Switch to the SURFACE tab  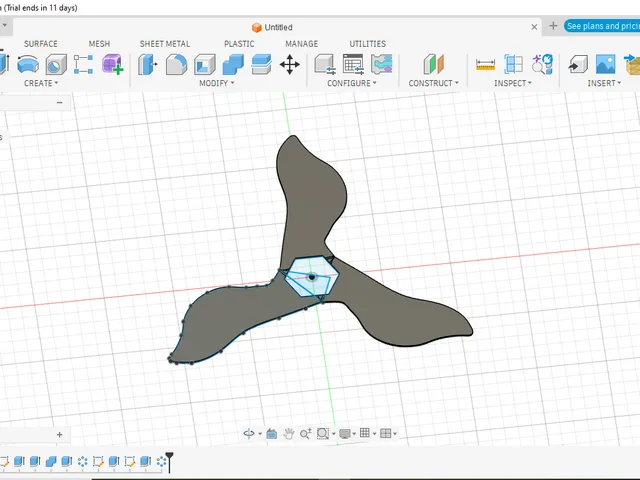(x=40, y=44)
